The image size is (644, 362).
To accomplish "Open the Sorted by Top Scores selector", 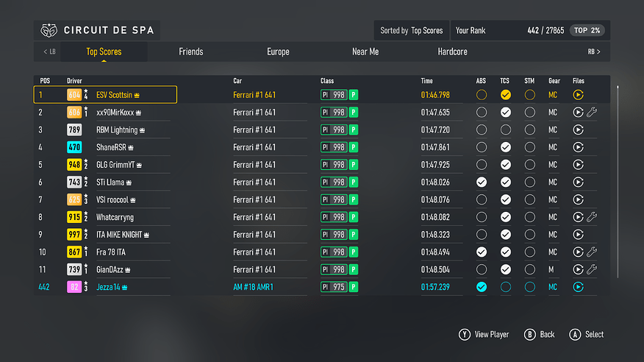I will tap(412, 30).
